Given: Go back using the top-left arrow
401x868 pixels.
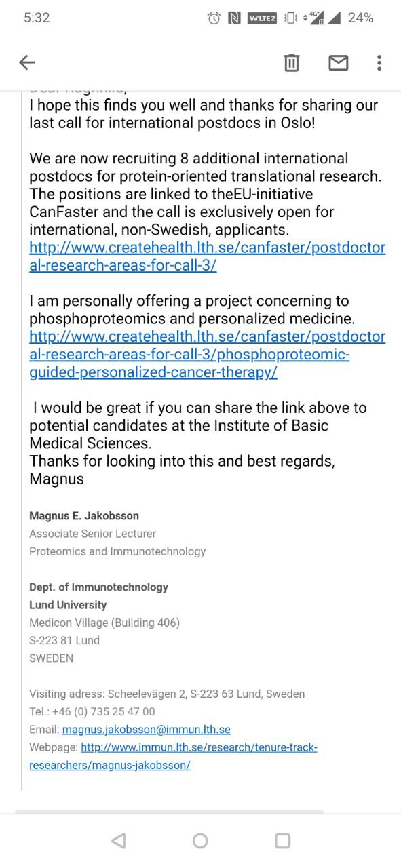Looking at the screenshot, I should [x=26, y=63].
